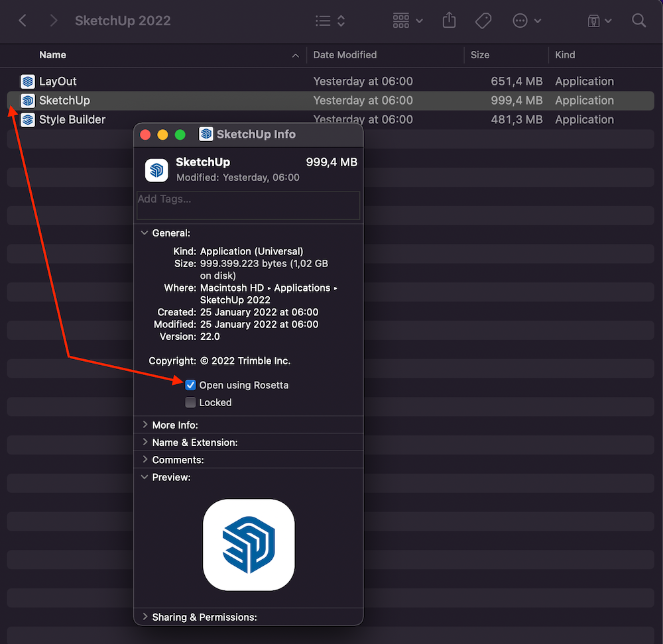Image resolution: width=663 pixels, height=644 pixels.
Task: Expand the Name & Extension section
Action: [145, 442]
